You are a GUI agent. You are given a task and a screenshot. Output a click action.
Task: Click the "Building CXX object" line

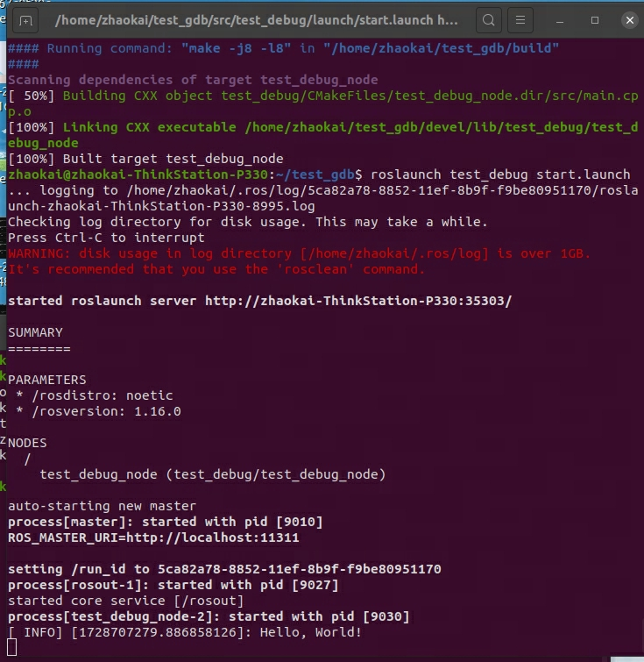pyautogui.click(x=322, y=103)
